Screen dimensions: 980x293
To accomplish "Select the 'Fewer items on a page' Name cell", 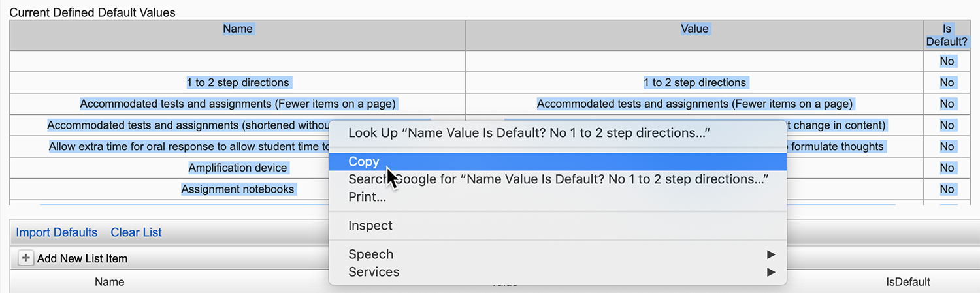I will point(238,104).
